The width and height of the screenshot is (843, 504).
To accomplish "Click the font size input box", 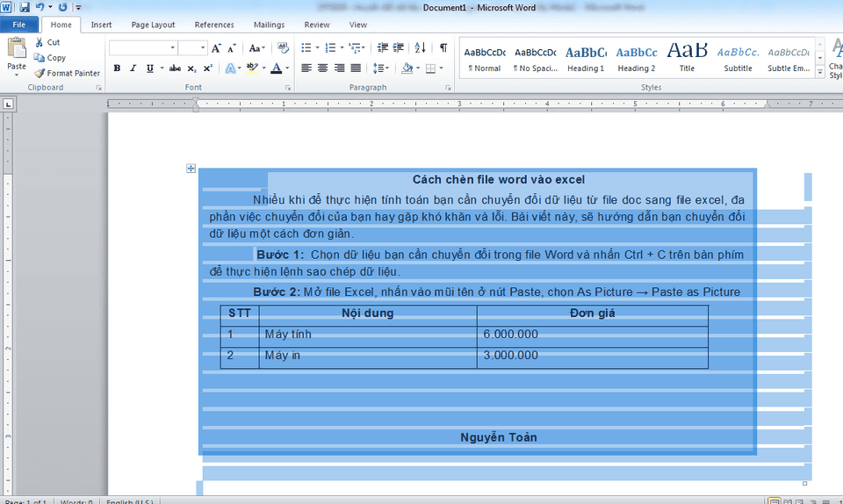I will (x=188, y=48).
